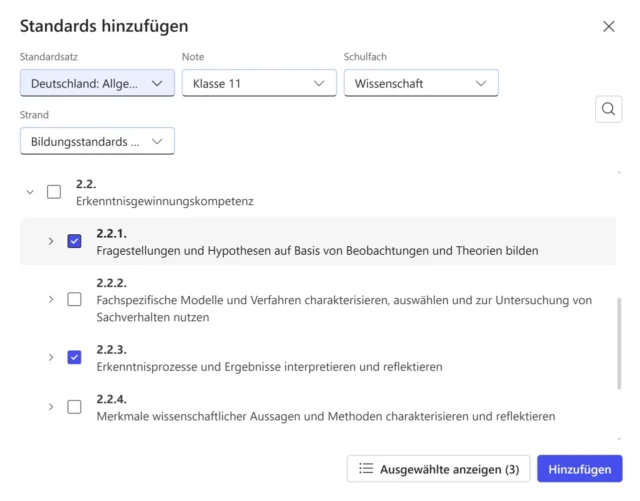The height and width of the screenshot is (501, 640).
Task: Open the Schulfach dropdown Wissenschaft
Action: coord(421,83)
